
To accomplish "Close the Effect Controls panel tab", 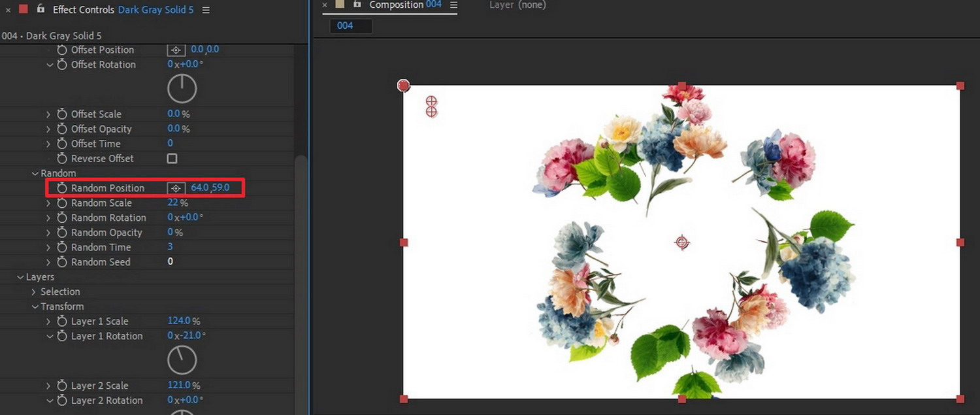I will click(8, 10).
